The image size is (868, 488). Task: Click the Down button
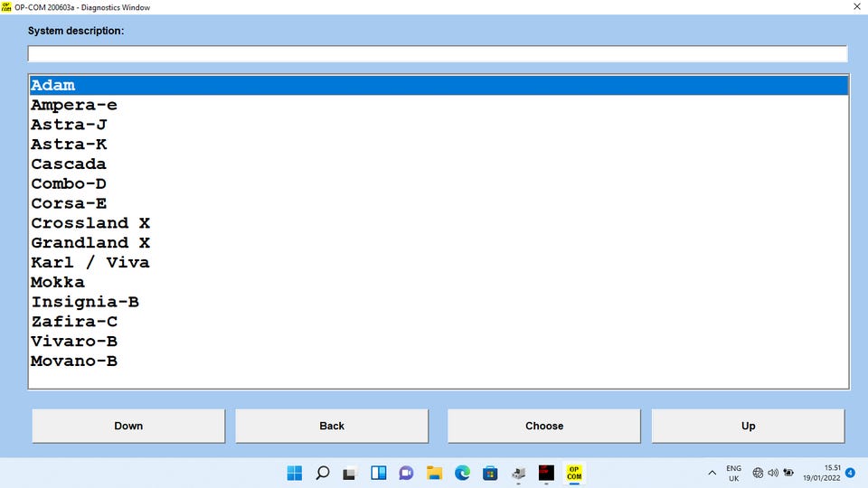128,426
